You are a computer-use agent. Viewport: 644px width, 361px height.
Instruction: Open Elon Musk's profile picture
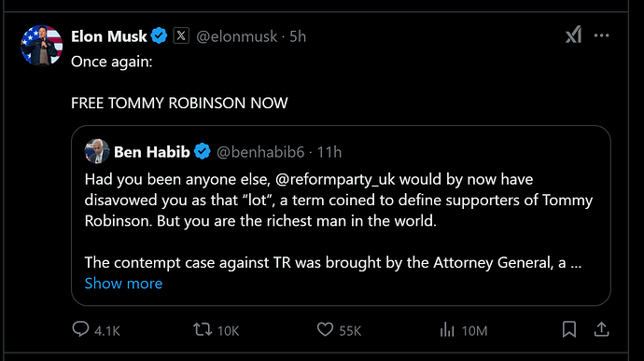pyautogui.click(x=42, y=46)
